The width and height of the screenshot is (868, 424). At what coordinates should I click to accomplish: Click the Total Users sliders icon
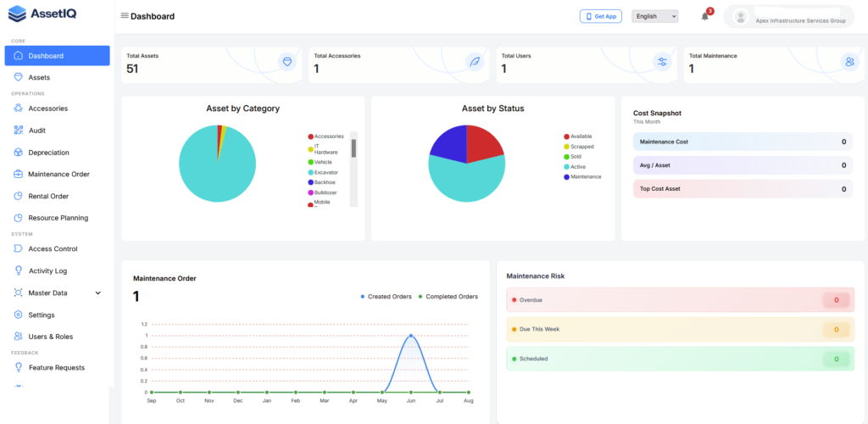click(x=662, y=61)
